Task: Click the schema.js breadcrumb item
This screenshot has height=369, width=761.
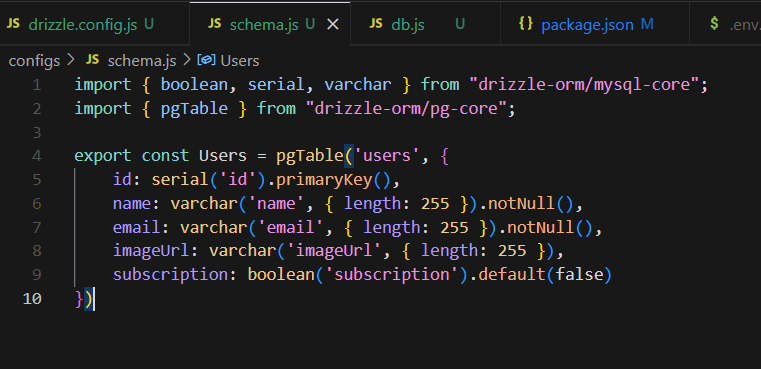Action: tap(142, 61)
